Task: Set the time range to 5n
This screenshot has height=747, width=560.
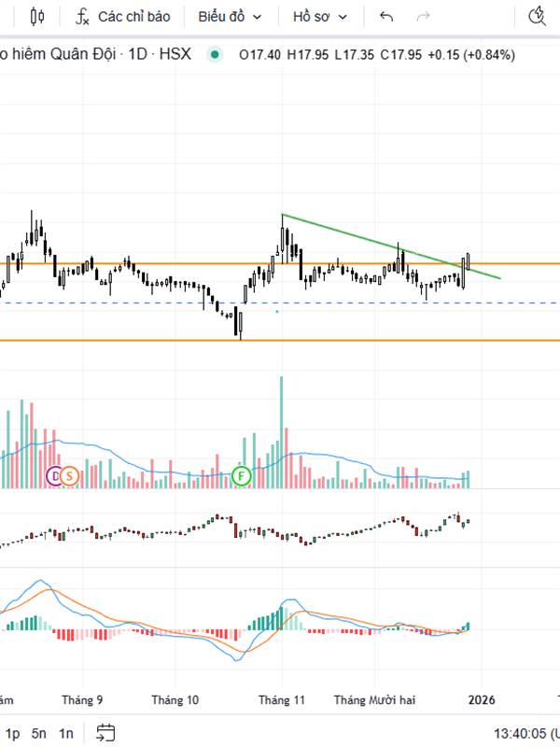Action: (x=39, y=733)
